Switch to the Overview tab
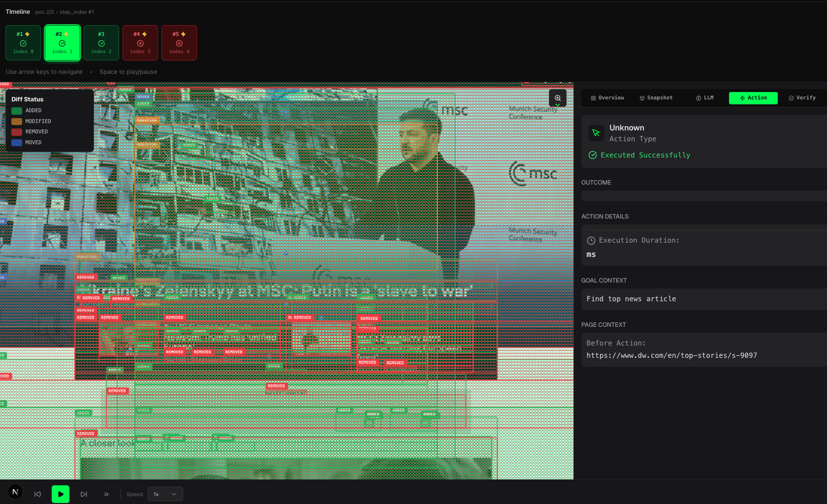Viewport: 827px width, 504px height. click(607, 98)
